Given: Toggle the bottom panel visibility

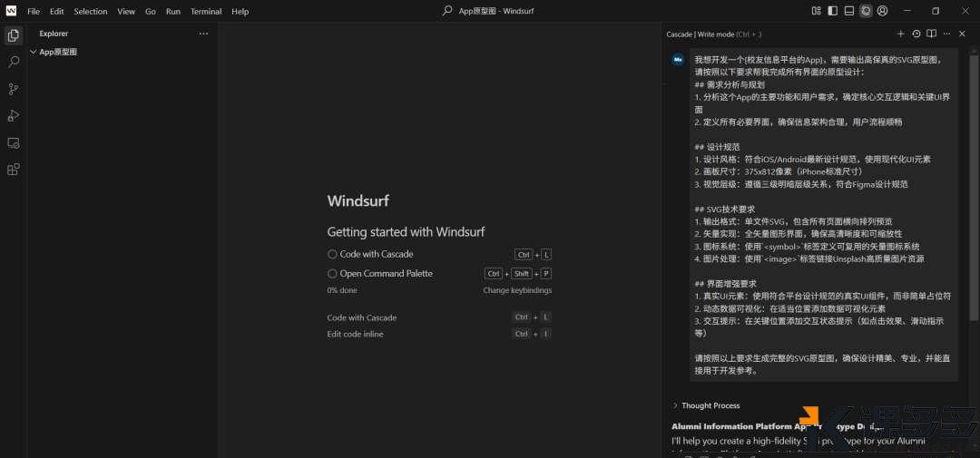Looking at the screenshot, I should click(x=848, y=11).
